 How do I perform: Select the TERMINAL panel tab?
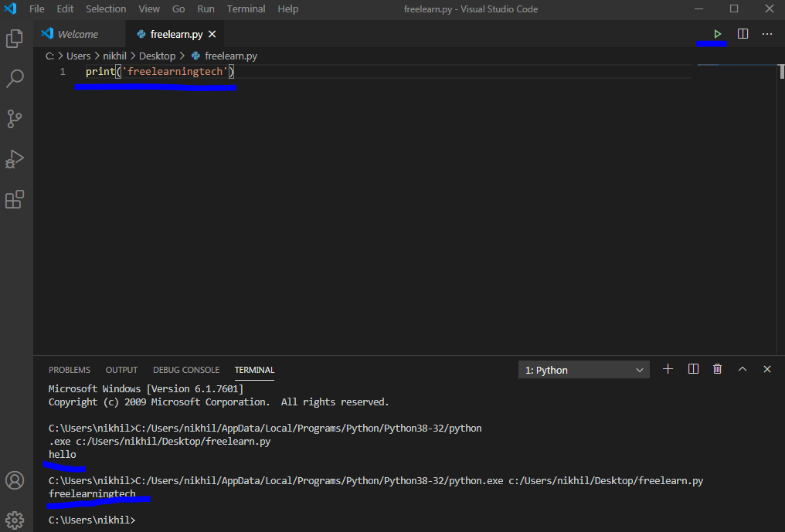(x=254, y=370)
